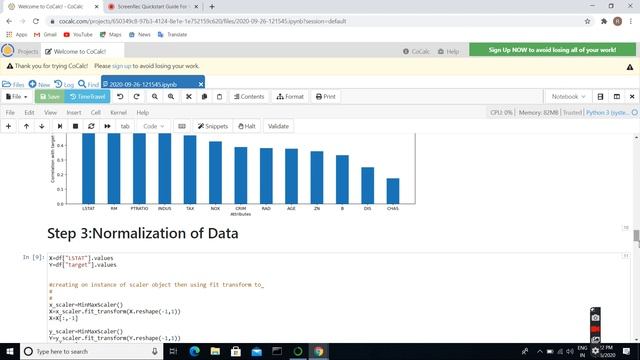Image resolution: width=640 pixels, height=360 pixels.
Task: Open the Contents table of the notebook
Action: [x=249, y=97]
